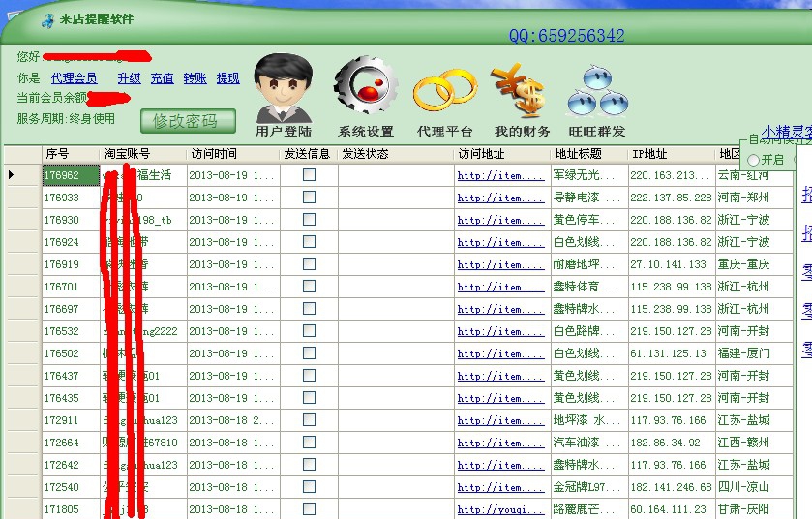812x519 pixels.
Task: Click title cell 耐磨地坪...
Action: coord(589,264)
